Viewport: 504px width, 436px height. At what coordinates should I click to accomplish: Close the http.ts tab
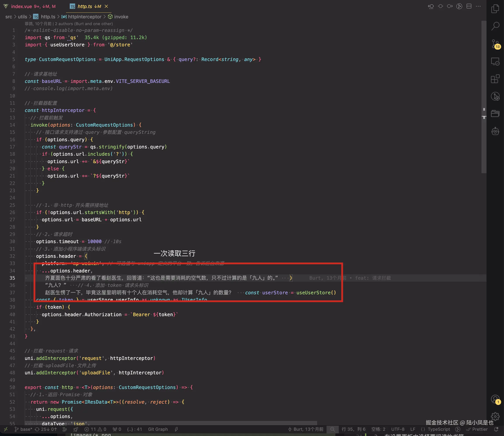click(x=106, y=6)
